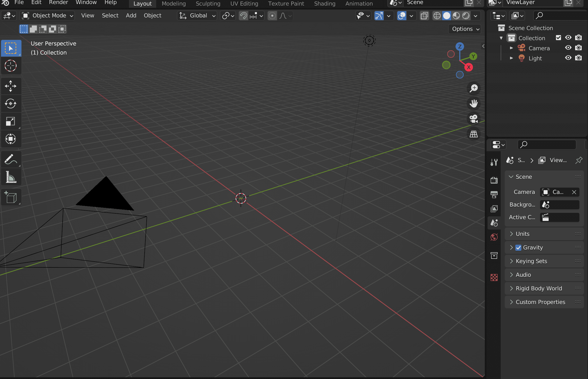The height and width of the screenshot is (379, 588).
Task: Open the World properties tab
Action: [x=494, y=237]
